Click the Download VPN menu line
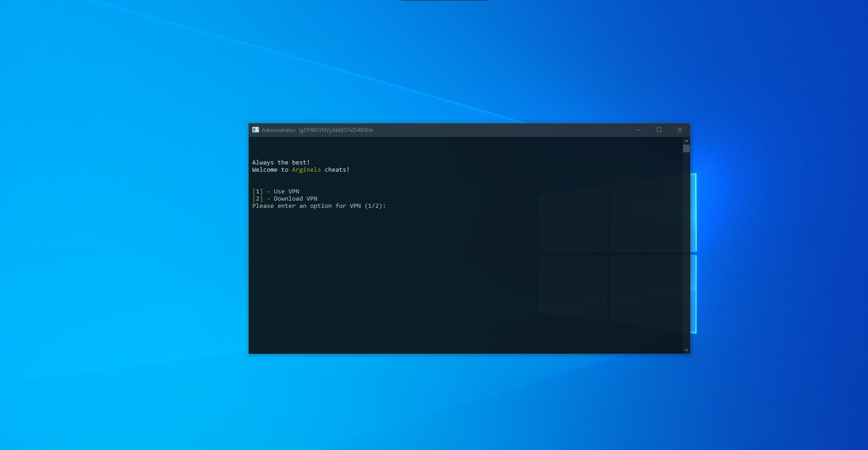 click(x=295, y=199)
